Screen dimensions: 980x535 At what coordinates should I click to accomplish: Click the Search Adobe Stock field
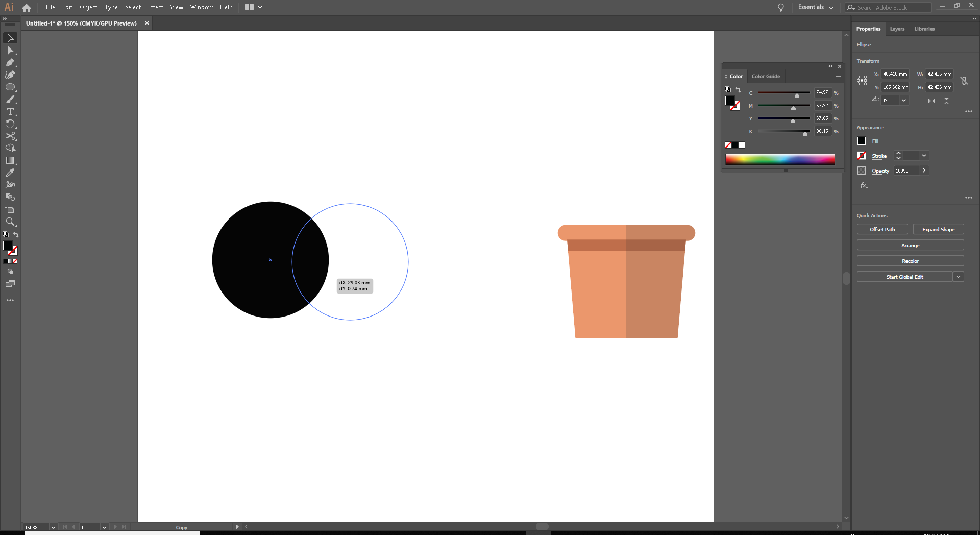point(888,8)
